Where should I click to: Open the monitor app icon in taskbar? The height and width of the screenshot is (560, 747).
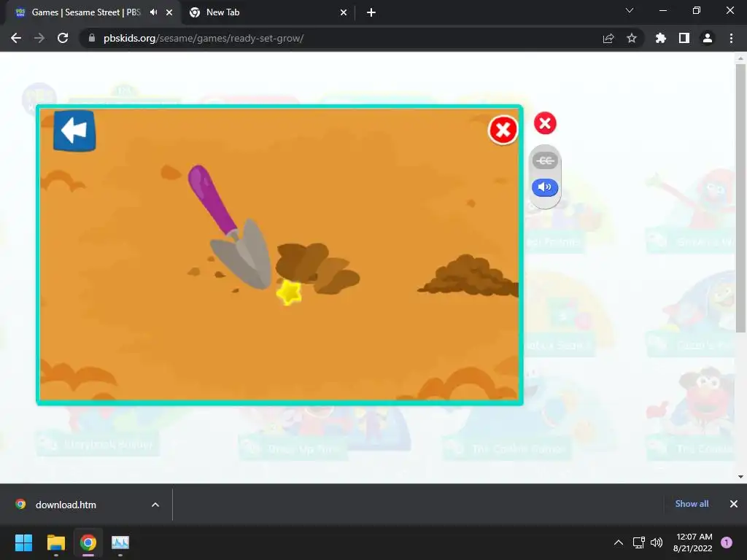coord(120,542)
